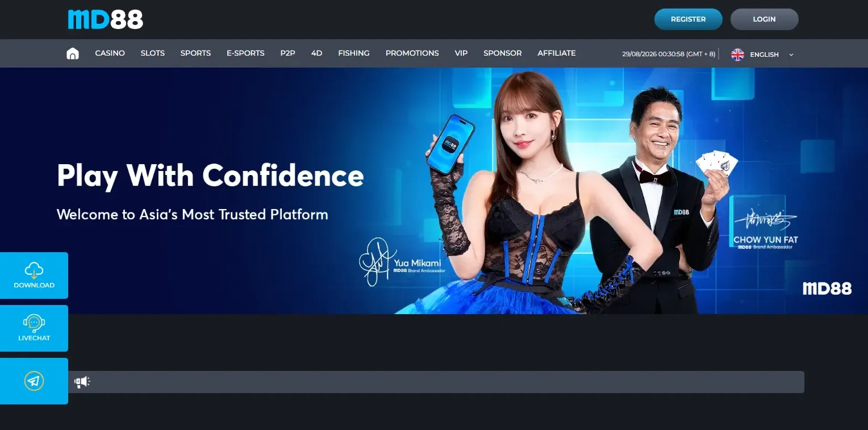Viewport: 868px width, 430px height.
Task: Click the MD88 logo in the header
Action: (x=105, y=19)
